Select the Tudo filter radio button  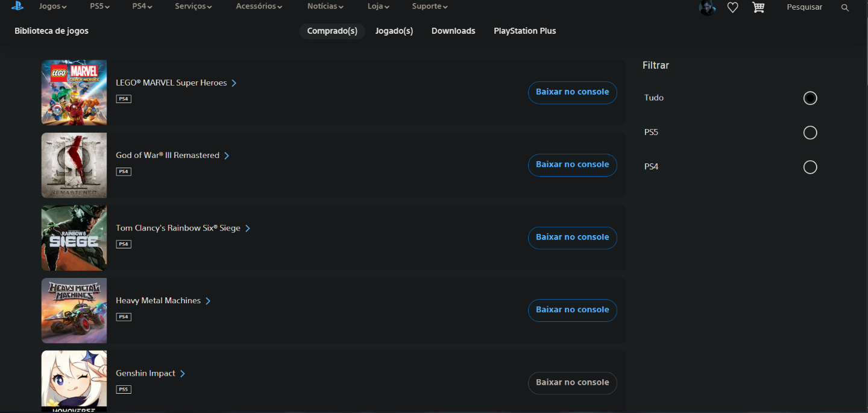[x=810, y=98]
